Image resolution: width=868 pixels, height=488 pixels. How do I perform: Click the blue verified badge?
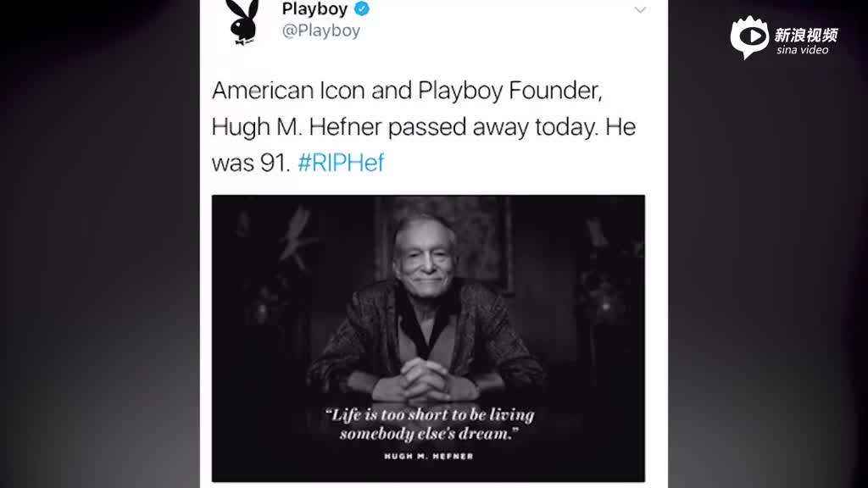[x=362, y=8]
